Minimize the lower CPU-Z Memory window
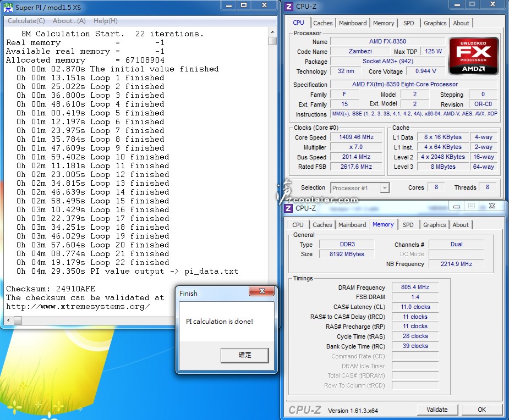 (456, 206)
